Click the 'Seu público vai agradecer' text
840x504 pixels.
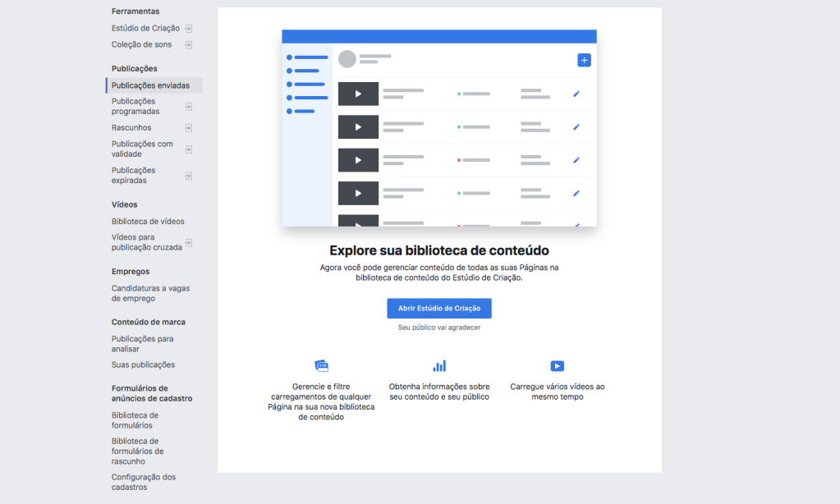click(439, 328)
